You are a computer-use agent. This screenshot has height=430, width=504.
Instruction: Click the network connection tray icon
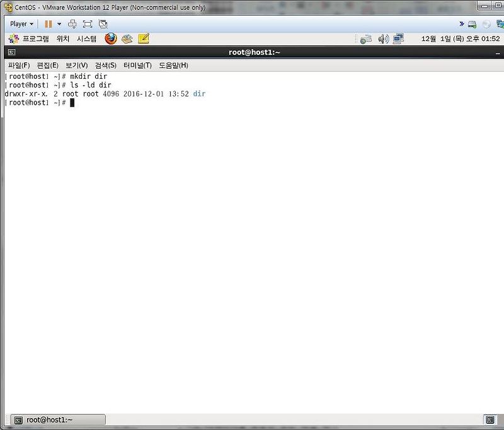(x=398, y=39)
